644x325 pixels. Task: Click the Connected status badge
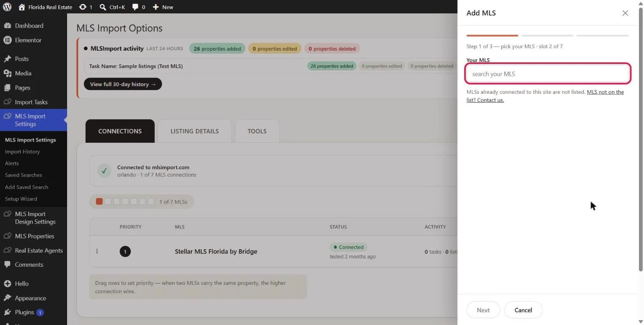[348, 247]
